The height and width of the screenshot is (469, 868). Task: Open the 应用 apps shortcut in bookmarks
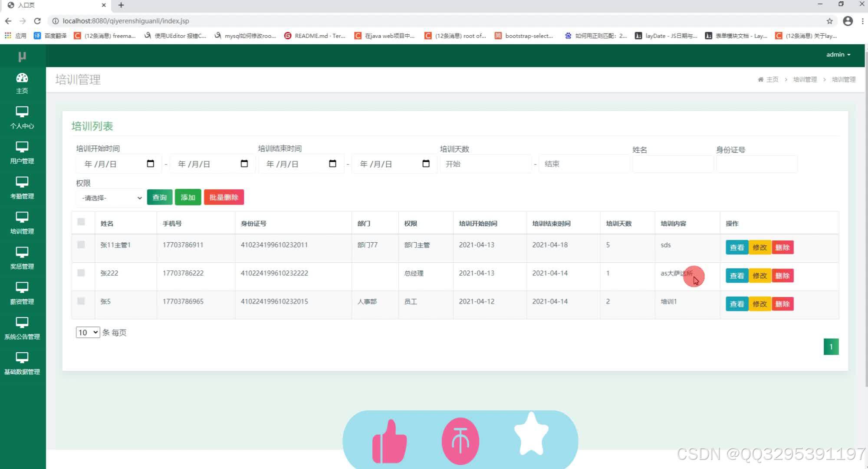[x=15, y=36]
